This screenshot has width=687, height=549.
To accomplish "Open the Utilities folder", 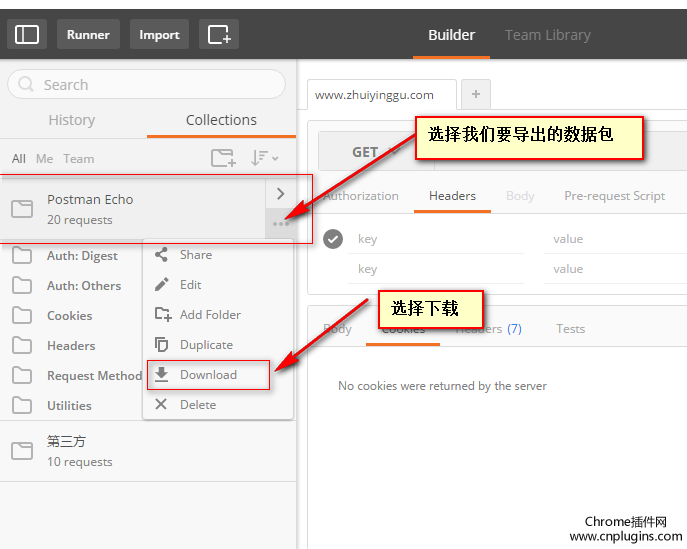I will [69, 406].
